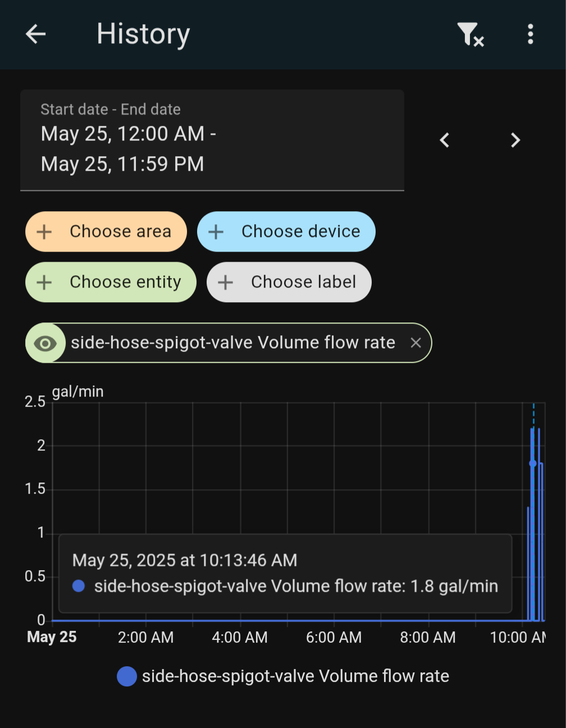
Task: Remove side-hose-spigot-valve entity chip
Action: pyautogui.click(x=416, y=343)
